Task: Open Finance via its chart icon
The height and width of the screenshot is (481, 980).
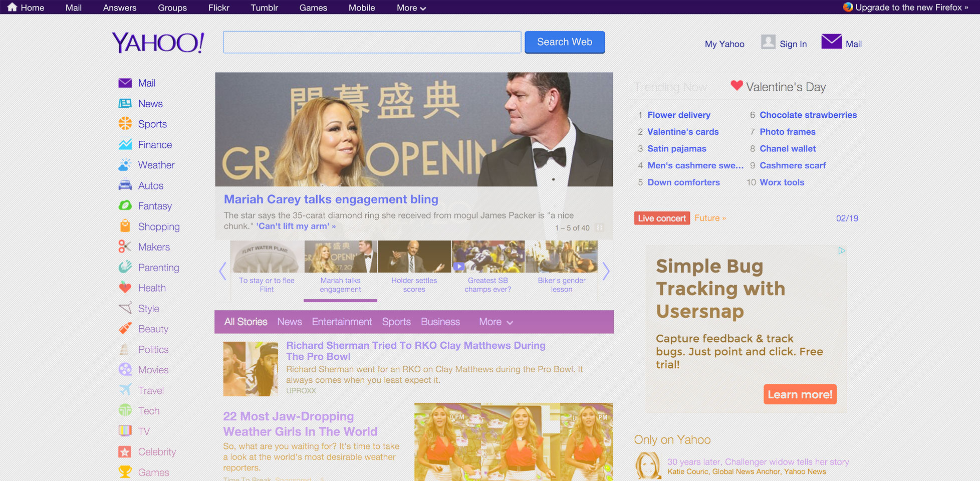Action: click(125, 144)
